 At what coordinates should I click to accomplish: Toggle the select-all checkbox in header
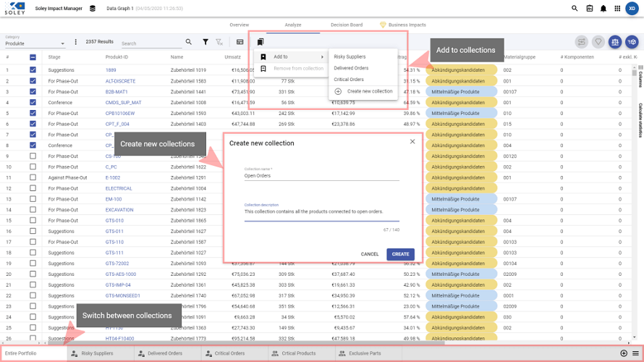(x=33, y=57)
